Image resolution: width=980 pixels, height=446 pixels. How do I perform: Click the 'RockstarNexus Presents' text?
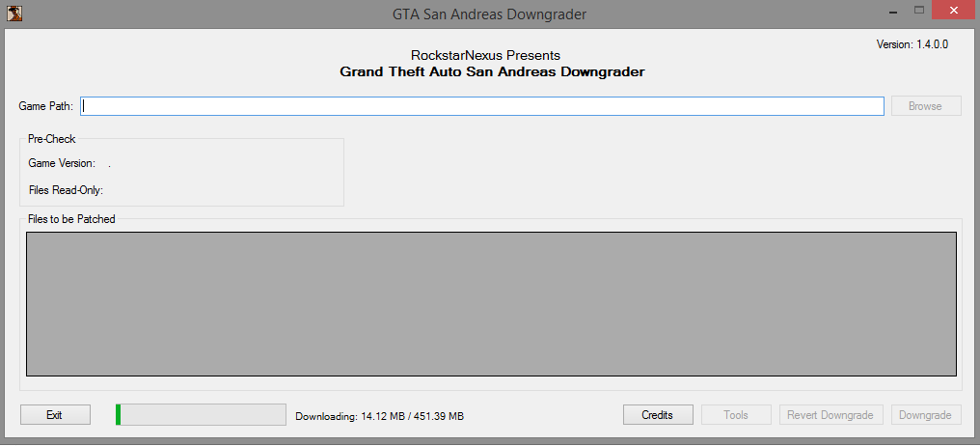coord(485,55)
